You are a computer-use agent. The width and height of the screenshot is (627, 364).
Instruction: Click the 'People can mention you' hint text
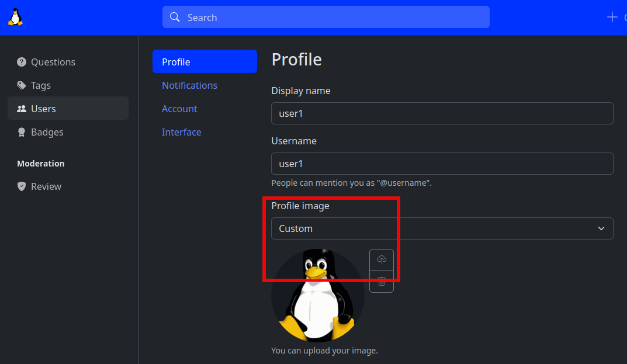point(352,183)
